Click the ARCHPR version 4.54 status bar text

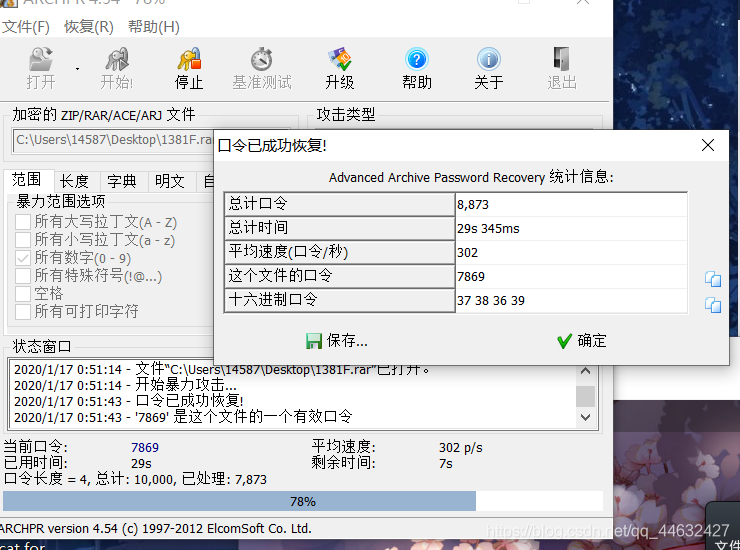point(155,529)
